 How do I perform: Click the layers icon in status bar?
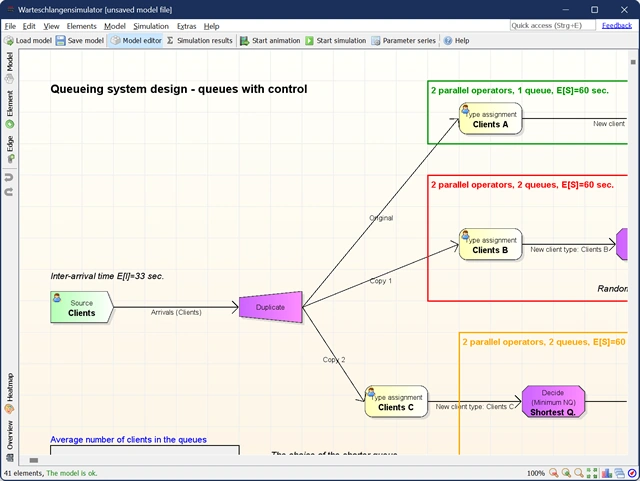tap(619, 473)
